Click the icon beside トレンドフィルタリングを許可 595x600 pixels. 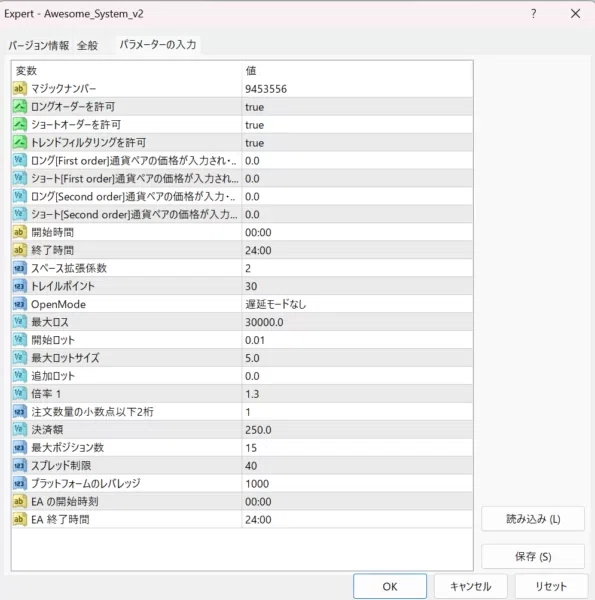[x=20, y=142]
